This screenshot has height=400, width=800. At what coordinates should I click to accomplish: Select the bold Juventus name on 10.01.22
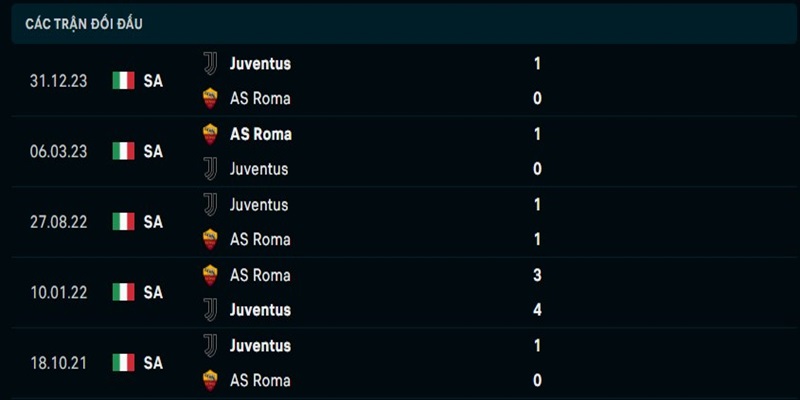click(x=260, y=310)
